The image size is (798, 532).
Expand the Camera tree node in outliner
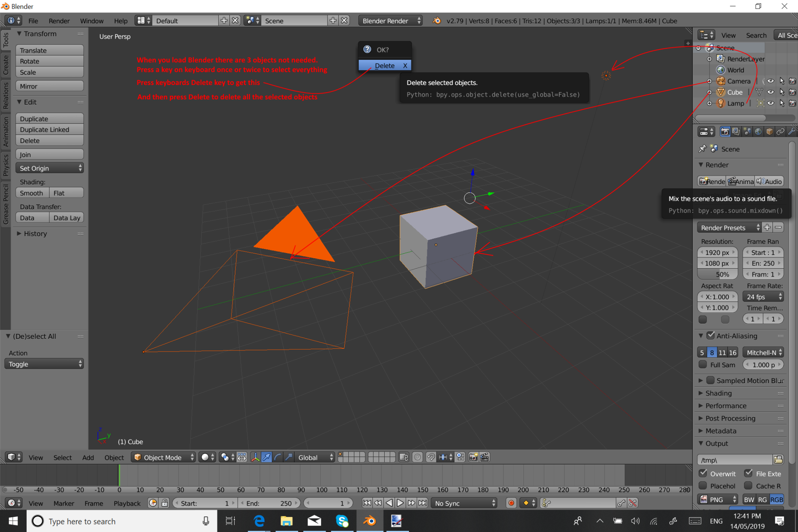pos(709,81)
